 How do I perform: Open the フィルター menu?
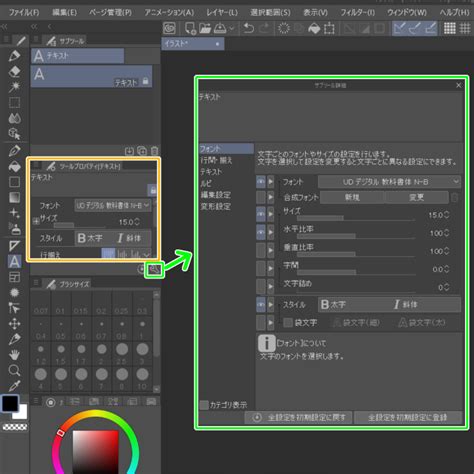(357, 13)
